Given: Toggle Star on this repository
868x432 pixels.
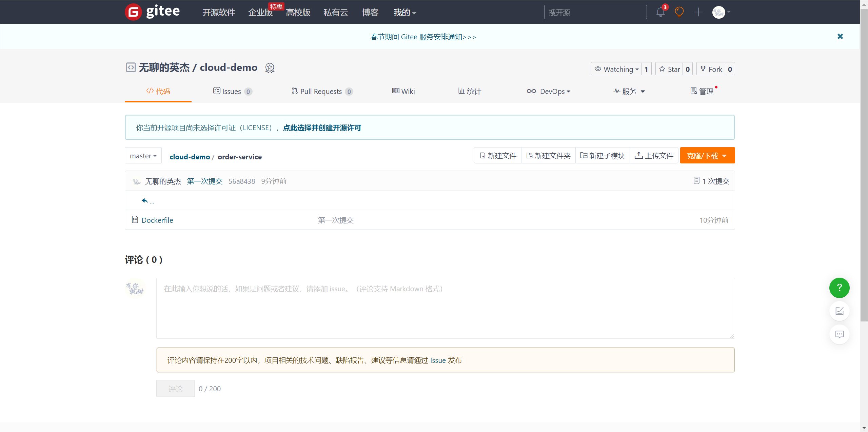Looking at the screenshot, I should point(669,69).
